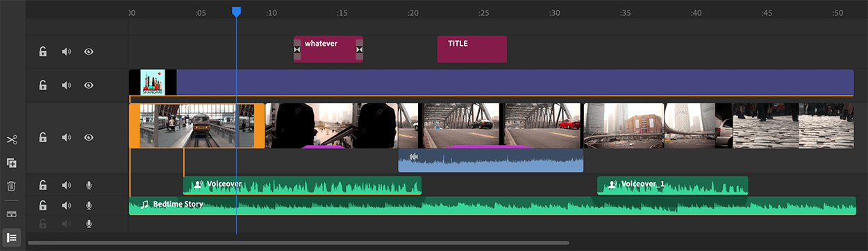
Task: Select the Voiceover_1 audio clip
Action: coord(673,185)
